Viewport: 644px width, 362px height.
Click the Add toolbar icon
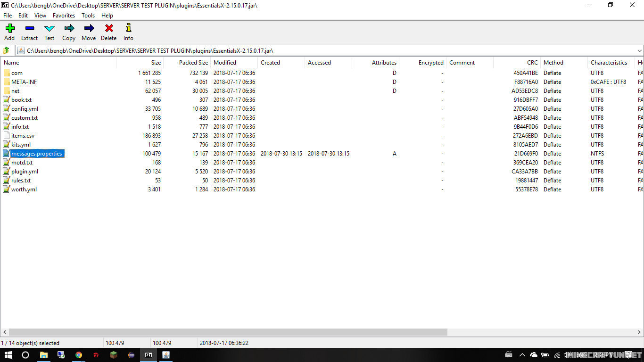pos(9,32)
